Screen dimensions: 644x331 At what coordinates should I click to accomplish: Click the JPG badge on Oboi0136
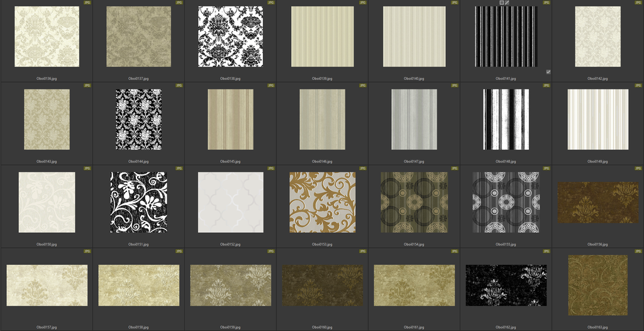(87, 3)
